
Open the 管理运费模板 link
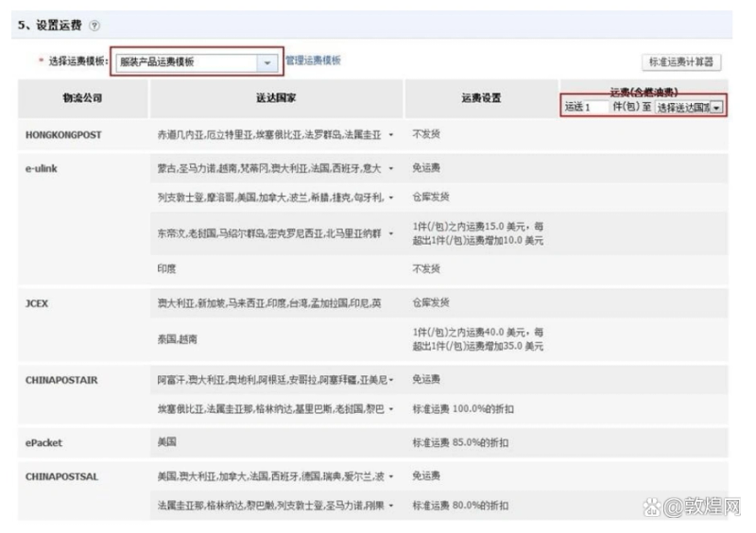(x=313, y=61)
